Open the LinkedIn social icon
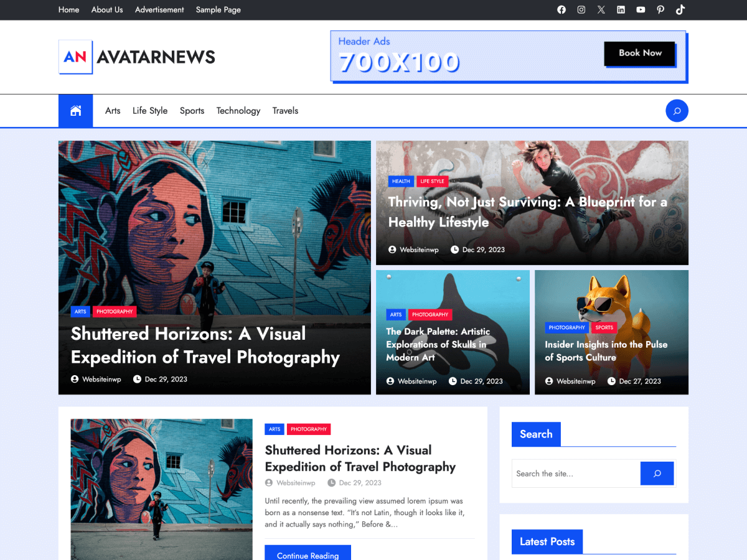747x560 pixels. 621,9
